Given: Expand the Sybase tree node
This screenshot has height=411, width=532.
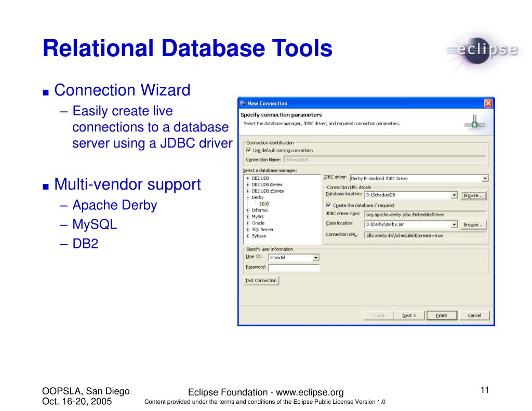Looking at the screenshot, I should pos(248,236).
